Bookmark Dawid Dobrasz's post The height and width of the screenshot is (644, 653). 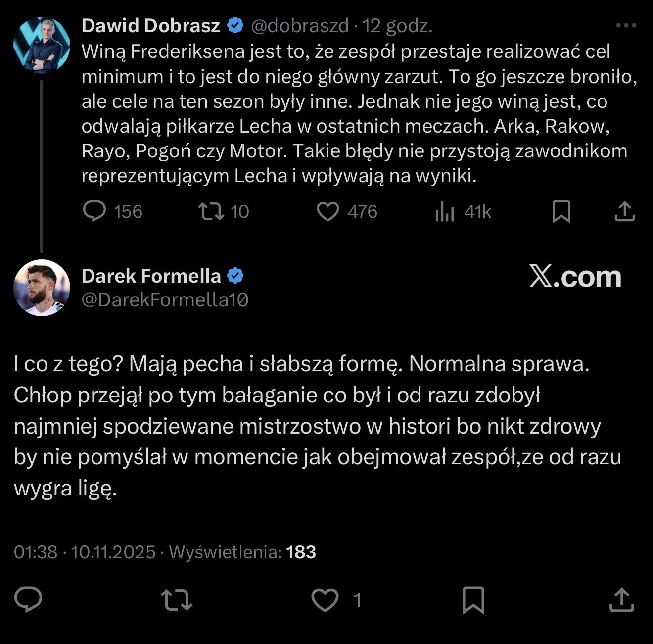(561, 212)
